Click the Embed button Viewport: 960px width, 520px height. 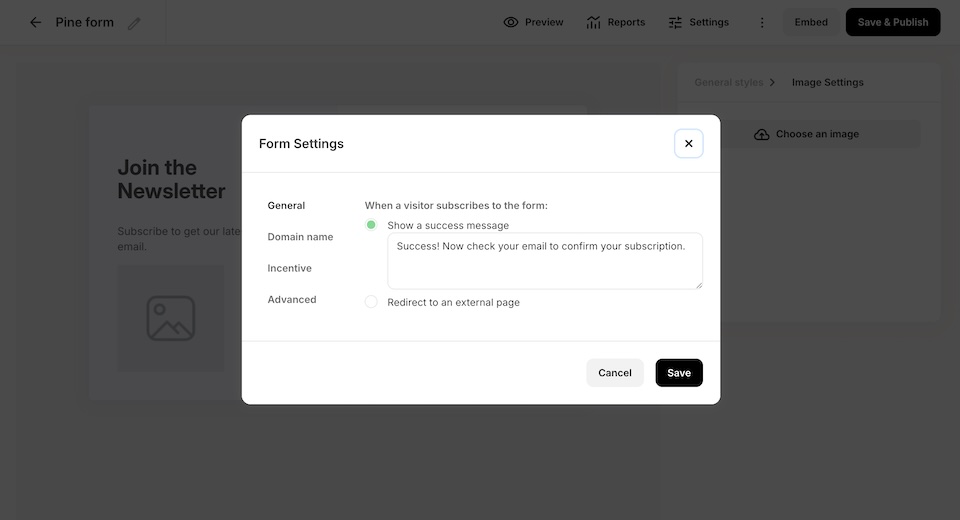[811, 22]
